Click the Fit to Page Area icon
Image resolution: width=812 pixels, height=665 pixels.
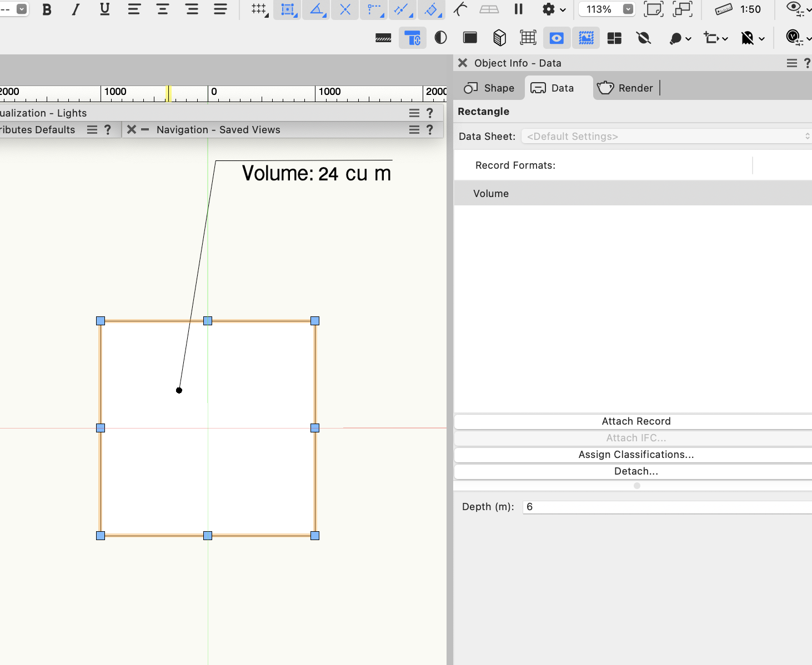click(x=653, y=9)
